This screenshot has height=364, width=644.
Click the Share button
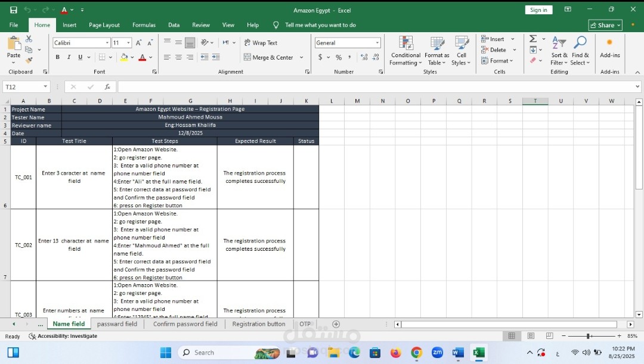pyautogui.click(x=605, y=25)
